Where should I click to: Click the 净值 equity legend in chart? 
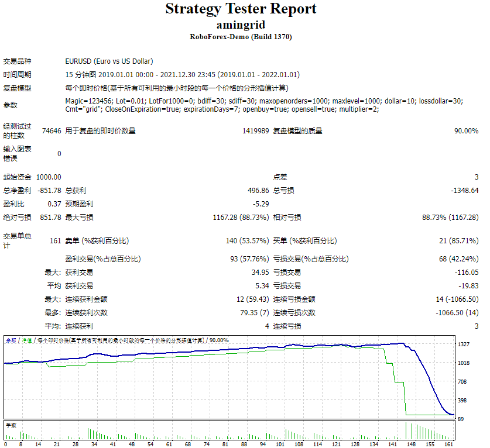point(27,340)
